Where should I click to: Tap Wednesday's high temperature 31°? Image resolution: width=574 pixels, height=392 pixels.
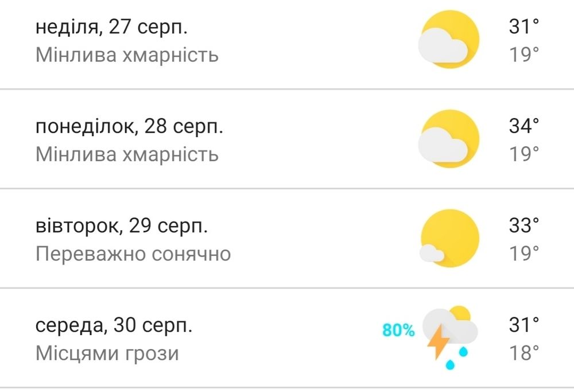tap(524, 325)
